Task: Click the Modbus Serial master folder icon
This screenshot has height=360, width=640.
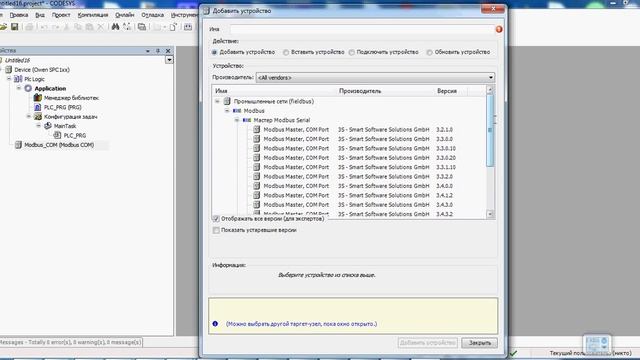Action: [247, 120]
